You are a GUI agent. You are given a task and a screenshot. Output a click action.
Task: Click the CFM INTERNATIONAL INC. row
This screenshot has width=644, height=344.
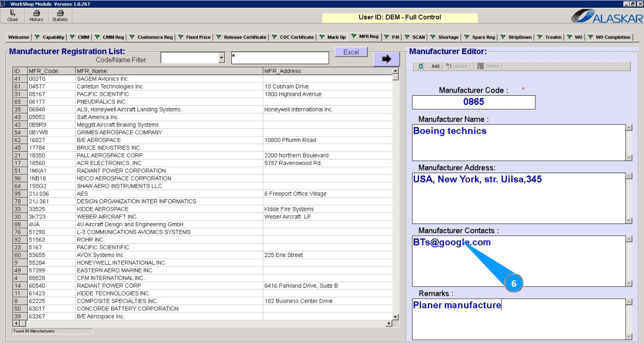coord(202,278)
